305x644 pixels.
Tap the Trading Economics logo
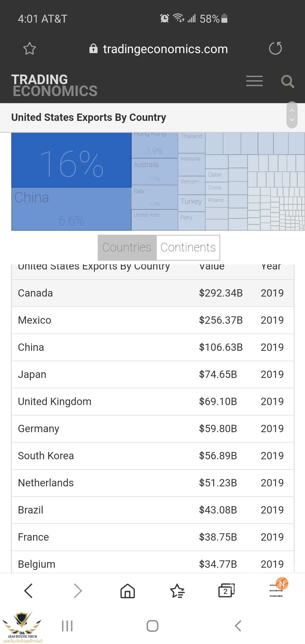coord(54,85)
